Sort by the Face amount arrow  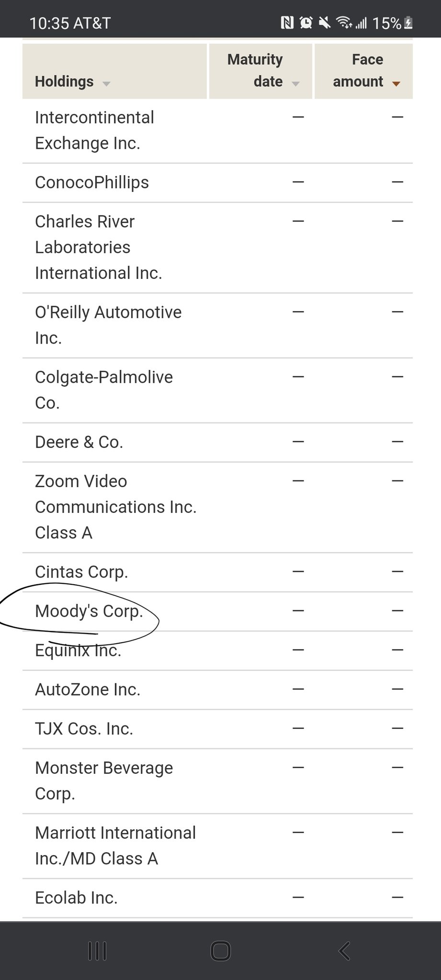[x=396, y=84]
